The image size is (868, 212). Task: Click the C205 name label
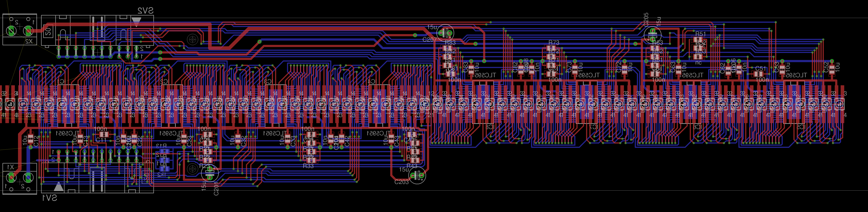click(x=646, y=20)
